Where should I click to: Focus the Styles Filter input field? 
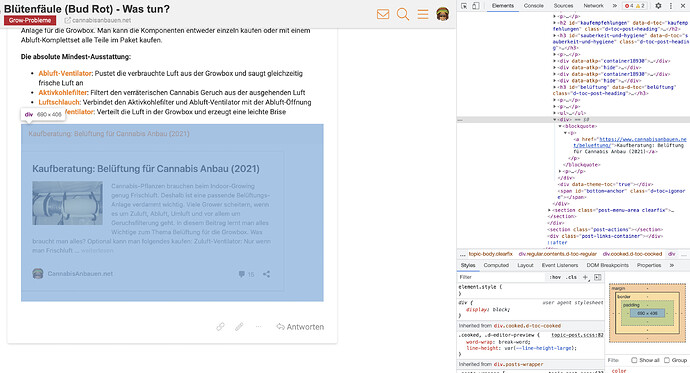[x=502, y=277]
